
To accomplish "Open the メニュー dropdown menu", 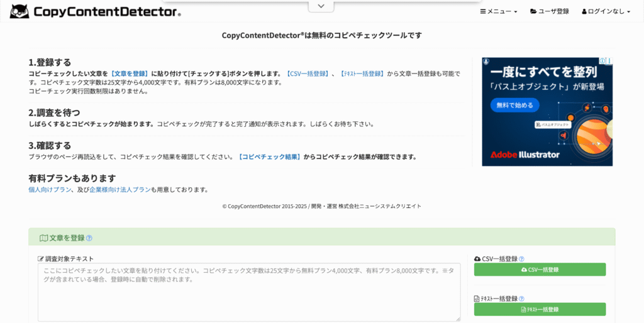I will tap(499, 11).
